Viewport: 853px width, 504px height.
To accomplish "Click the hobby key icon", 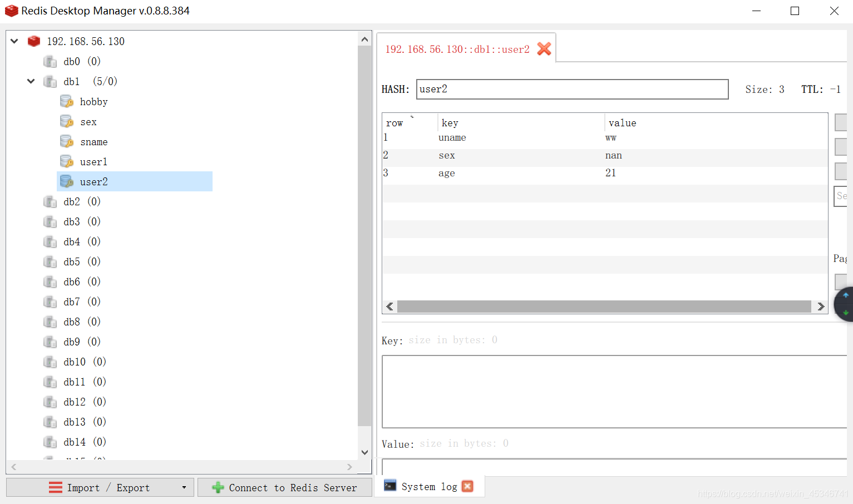I will [x=67, y=101].
